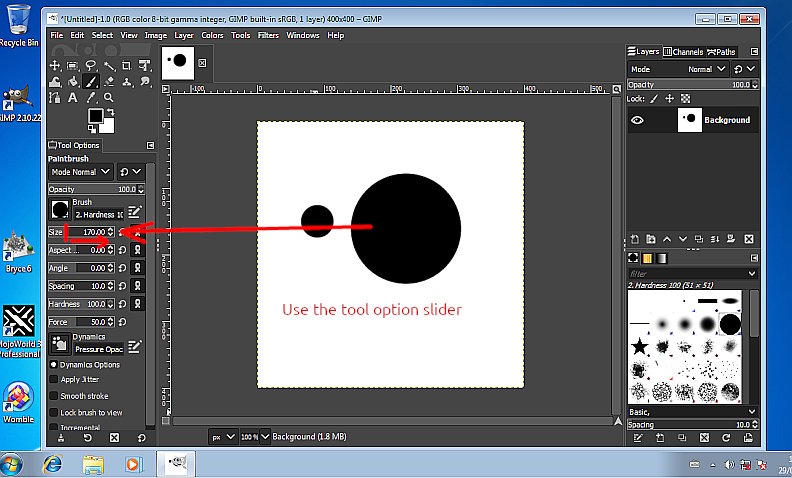Launch Internet Explorer from the taskbar

click(52, 464)
